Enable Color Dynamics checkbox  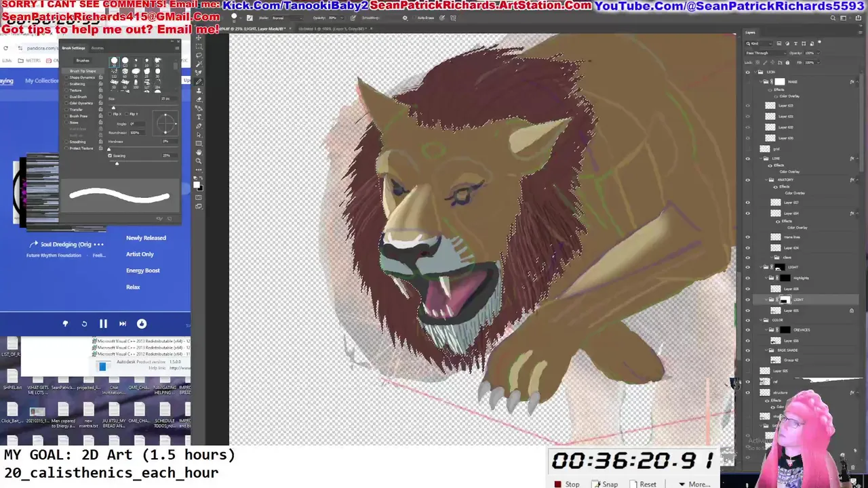click(x=66, y=103)
